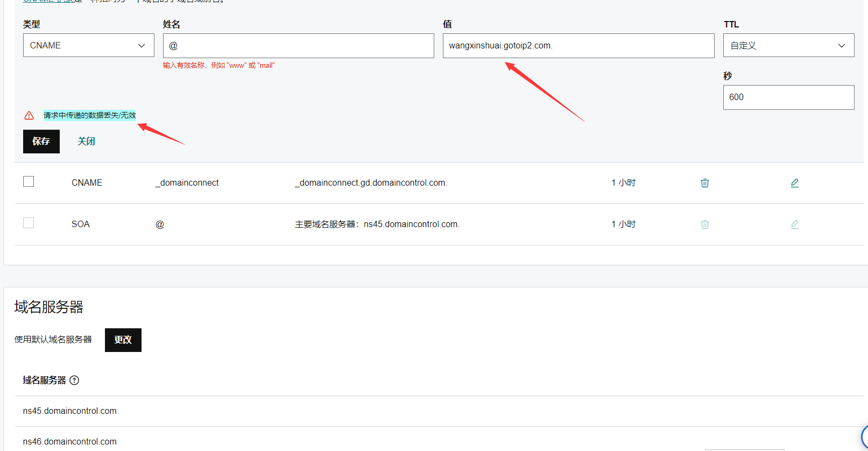Expand the TTL dropdown set to 自定义
868x451 pixels.
pos(788,46)
